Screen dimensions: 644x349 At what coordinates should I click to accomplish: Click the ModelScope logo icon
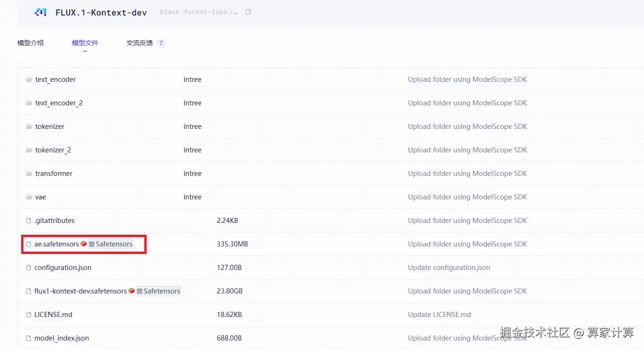tap(40, 12)
